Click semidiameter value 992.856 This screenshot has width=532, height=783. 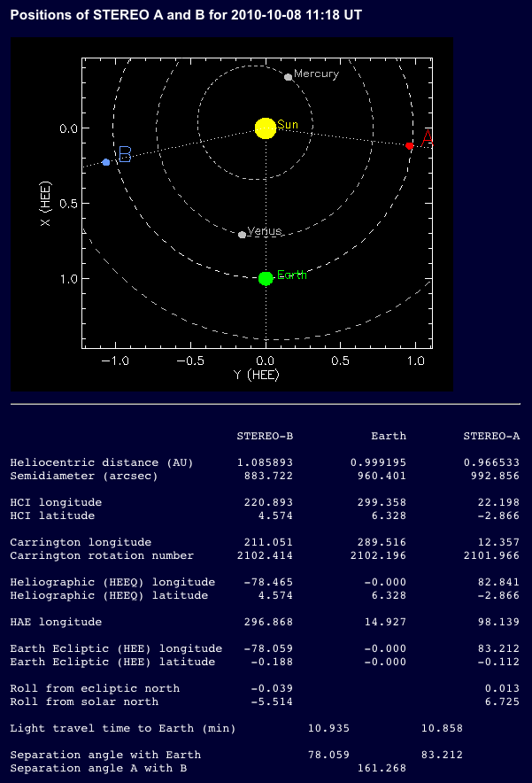(495, 476)
